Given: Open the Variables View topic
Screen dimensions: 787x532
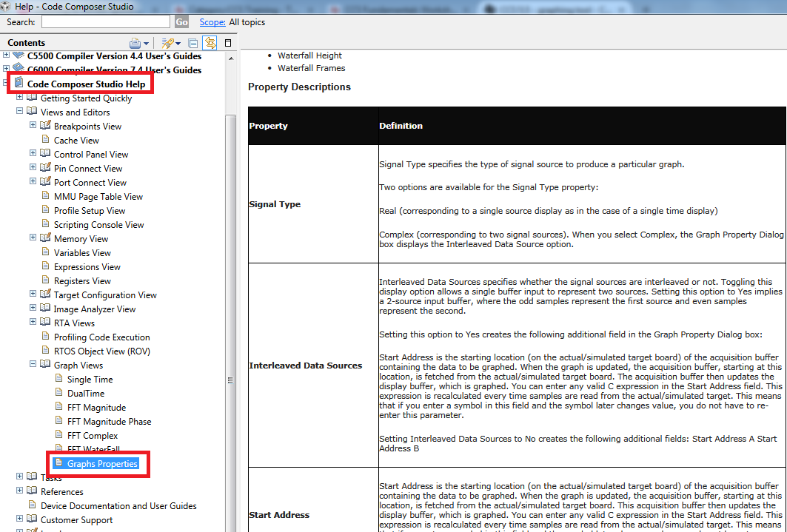Looking at the screenshot, I should point(82,253).
